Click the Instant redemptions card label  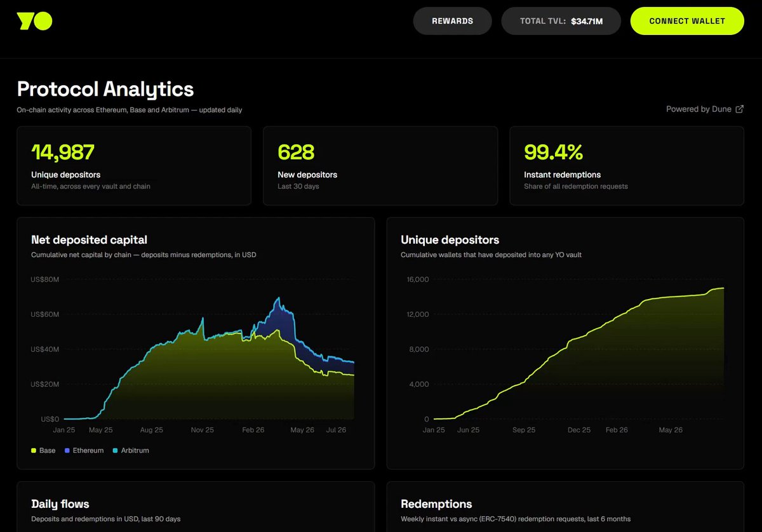[562, 175]
